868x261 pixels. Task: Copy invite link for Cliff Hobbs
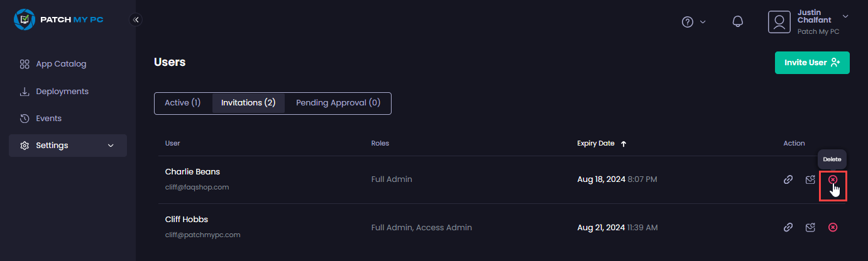coord(788,227)
